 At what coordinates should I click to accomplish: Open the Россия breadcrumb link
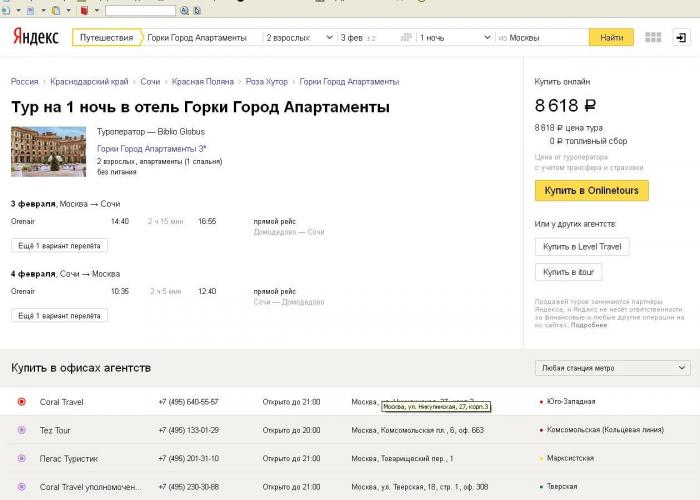click(25, 82)
